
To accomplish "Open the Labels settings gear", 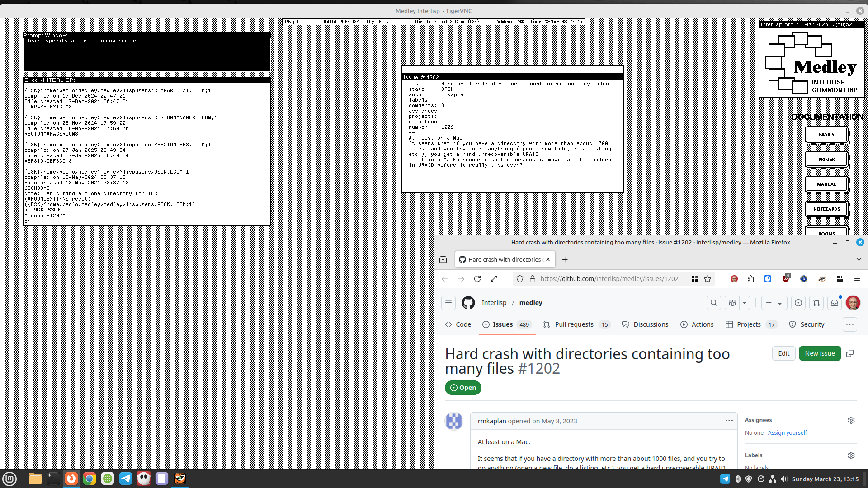I will point(851,455).
